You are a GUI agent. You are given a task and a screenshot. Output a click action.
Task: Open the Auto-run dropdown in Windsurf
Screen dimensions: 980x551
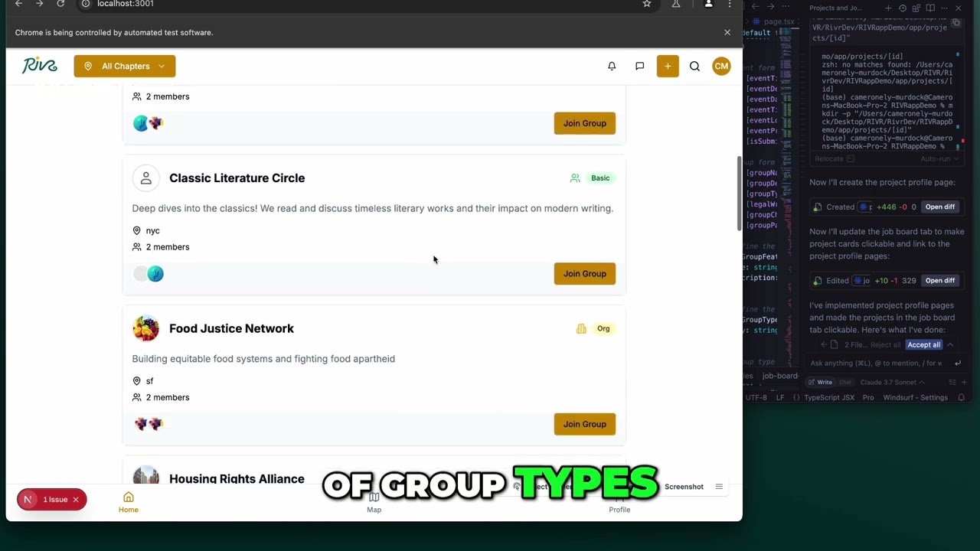939,158
